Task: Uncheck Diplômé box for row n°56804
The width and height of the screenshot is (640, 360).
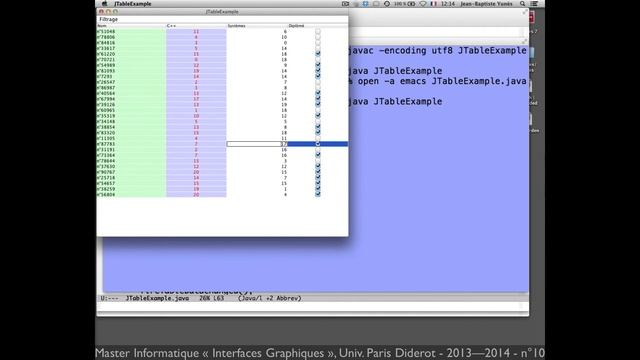Action: [x=318, y=195]
